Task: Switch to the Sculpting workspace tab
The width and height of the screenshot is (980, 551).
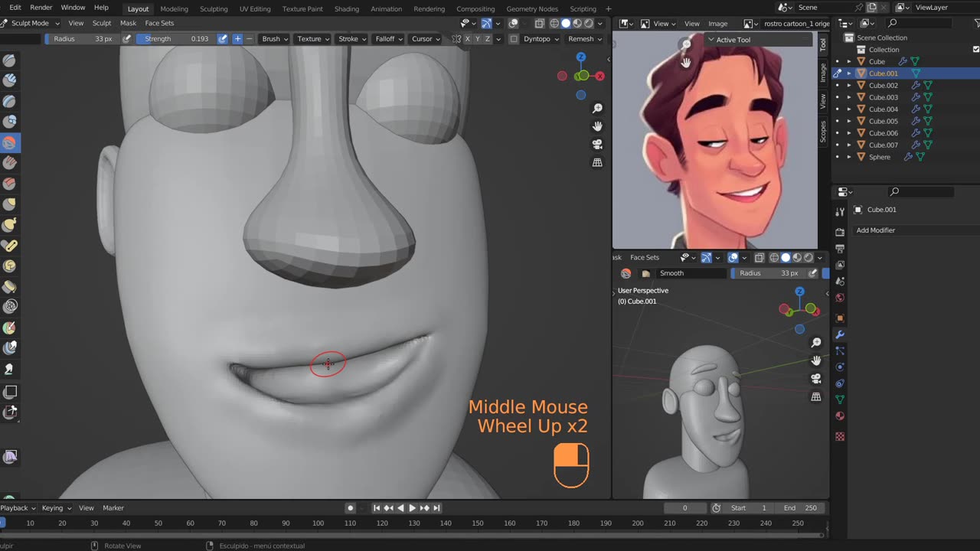Action: point(214,8)
